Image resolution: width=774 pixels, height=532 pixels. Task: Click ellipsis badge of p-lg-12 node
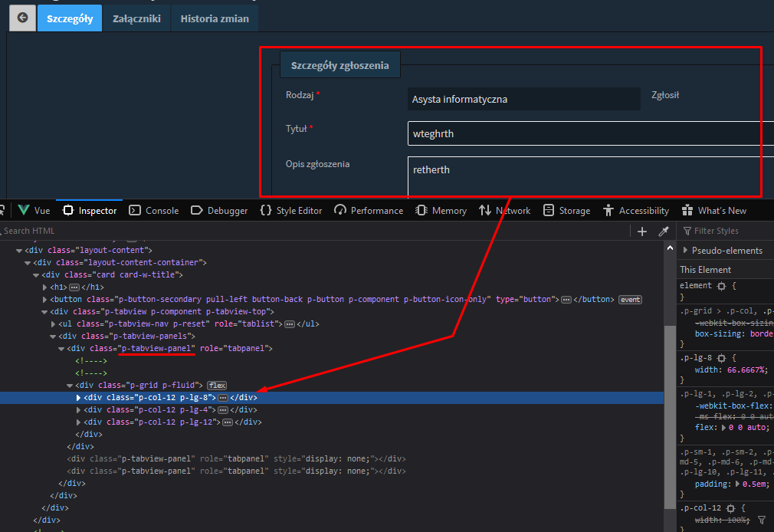point(228,422)
